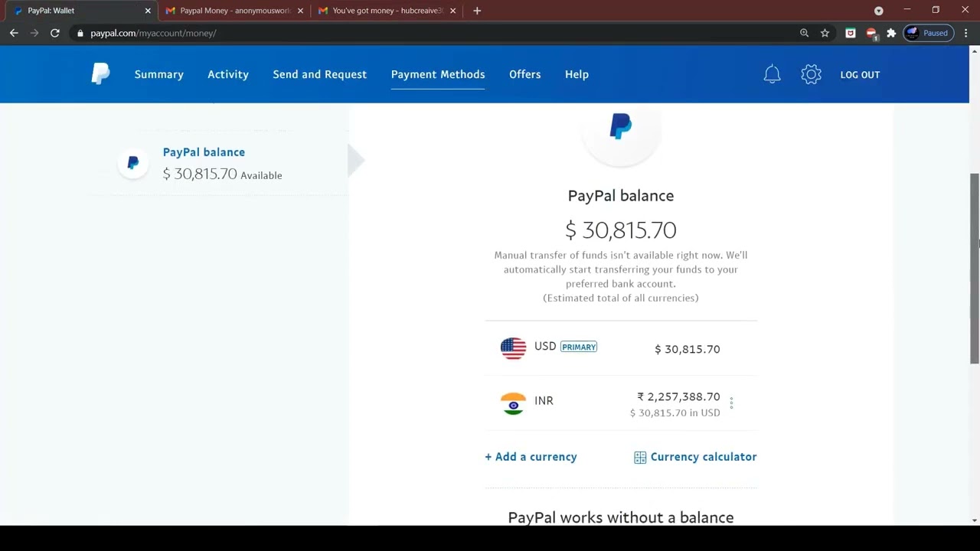Reload the PayPal page
The width and height of the screenshot is (980, 551).
tap(55, 33)
